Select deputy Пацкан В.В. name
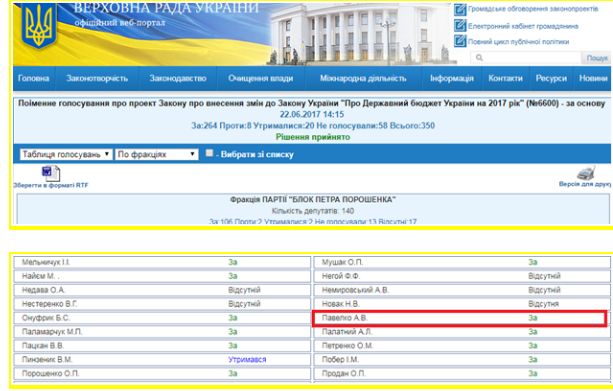The height and width of the screenshot is (391, 613). point(43,346)
